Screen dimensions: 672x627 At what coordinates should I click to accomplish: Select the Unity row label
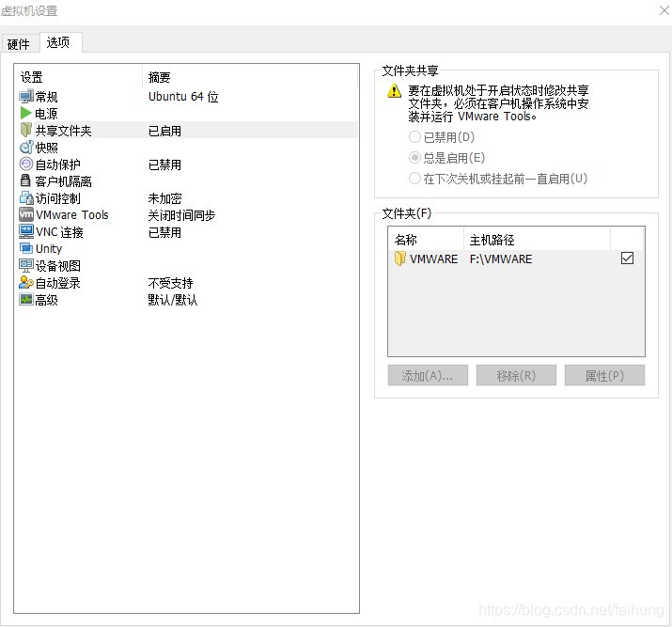tap(49, 248)
